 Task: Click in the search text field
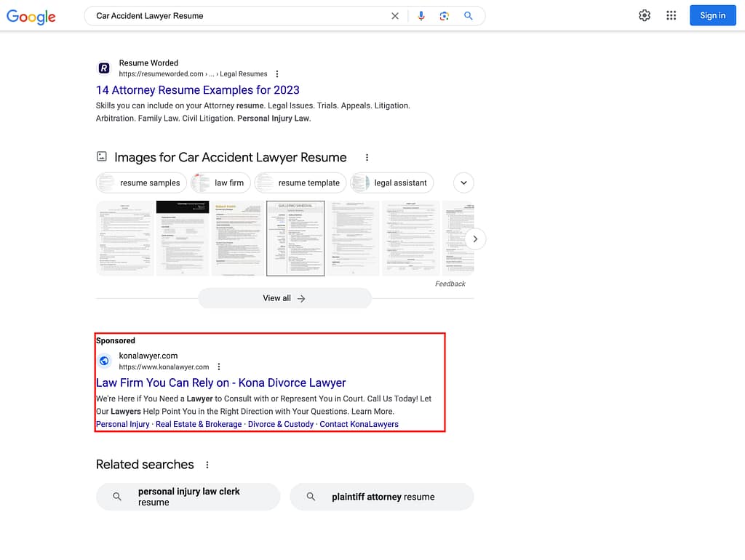240,16
